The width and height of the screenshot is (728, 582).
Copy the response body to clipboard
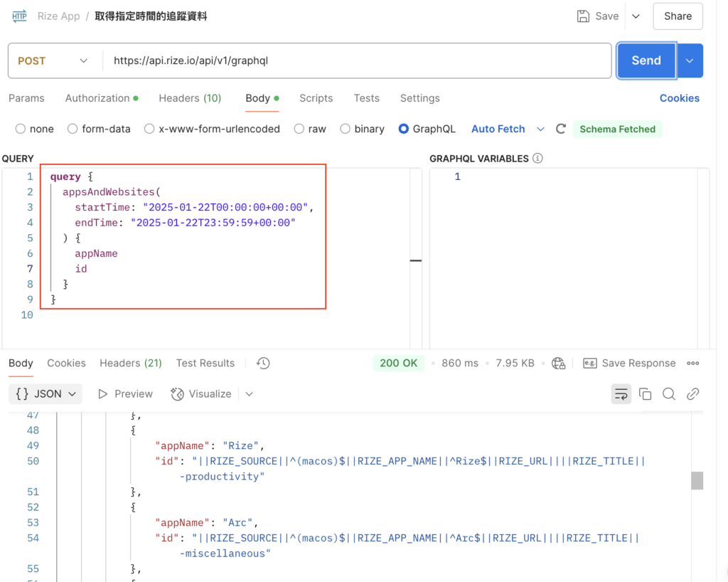646,394
